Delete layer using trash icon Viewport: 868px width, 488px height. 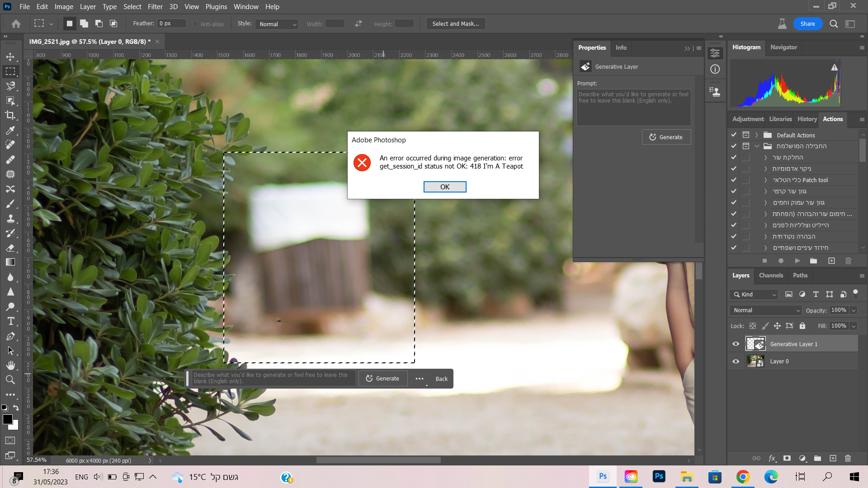(848, 458)
